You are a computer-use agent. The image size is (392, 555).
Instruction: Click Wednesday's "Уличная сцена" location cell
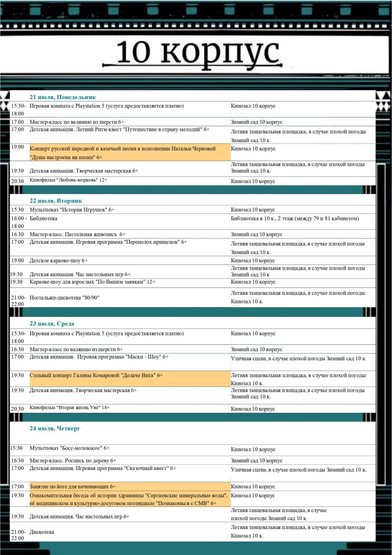click(x=298, y=359)
